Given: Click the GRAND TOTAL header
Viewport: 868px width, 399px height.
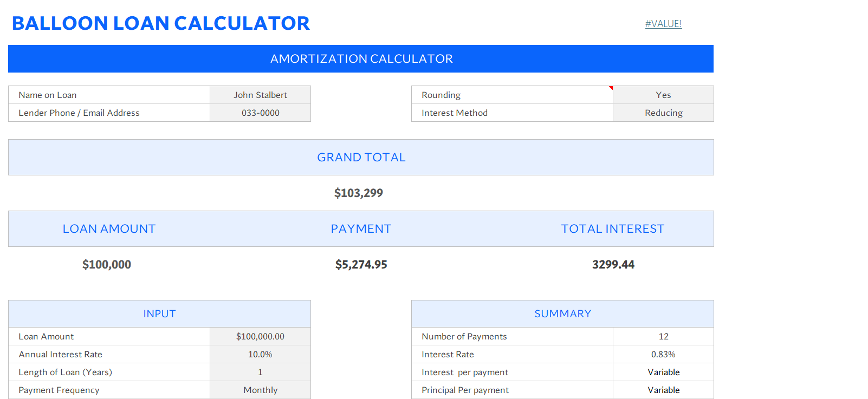Looking at the screenshot, I should click(361, 157).
